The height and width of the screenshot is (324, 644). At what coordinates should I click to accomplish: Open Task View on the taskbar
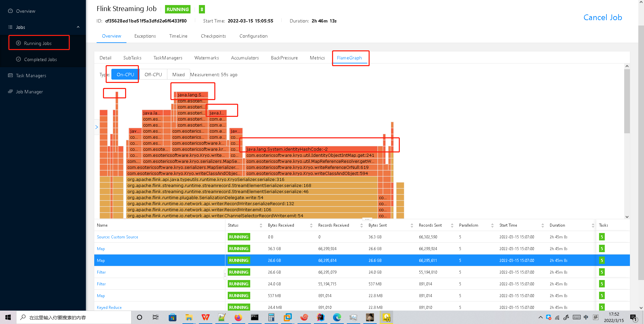coord(156,317)
